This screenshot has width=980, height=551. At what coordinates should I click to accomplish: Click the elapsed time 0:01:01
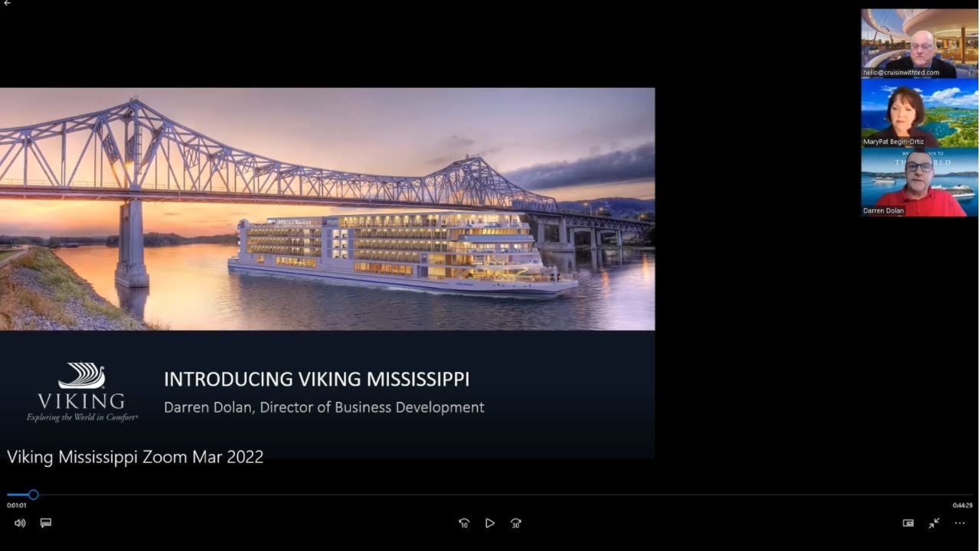tap(17, 505)
